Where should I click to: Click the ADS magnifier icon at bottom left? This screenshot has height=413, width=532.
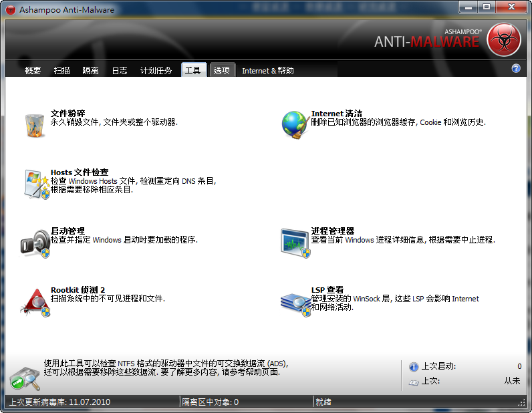25,378
